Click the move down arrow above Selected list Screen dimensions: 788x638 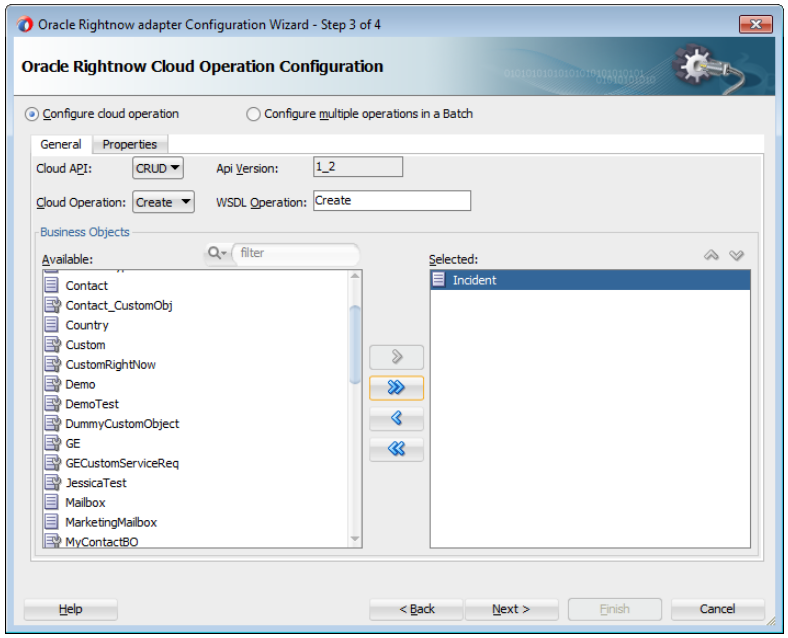(737, 256)
